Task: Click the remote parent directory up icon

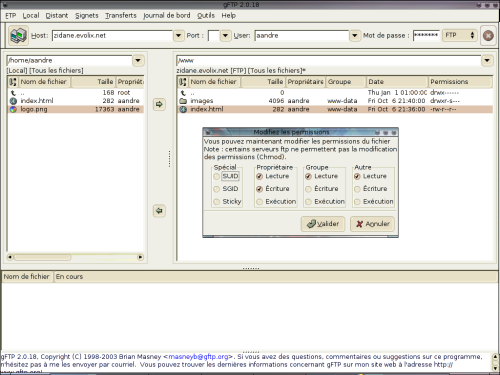Action: click(x=183, y=93)
